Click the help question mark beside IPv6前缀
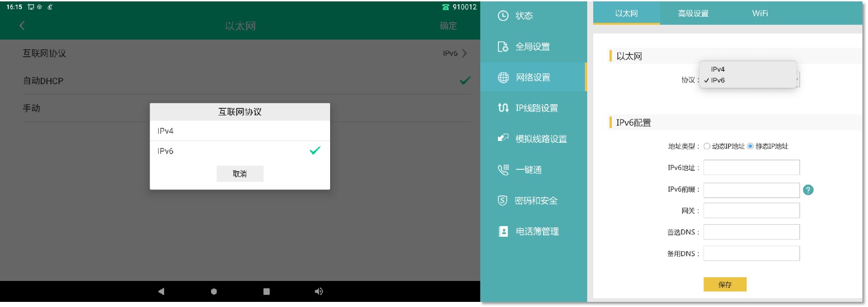Screen dimensions: 868x307 click(x=808, y=190)
